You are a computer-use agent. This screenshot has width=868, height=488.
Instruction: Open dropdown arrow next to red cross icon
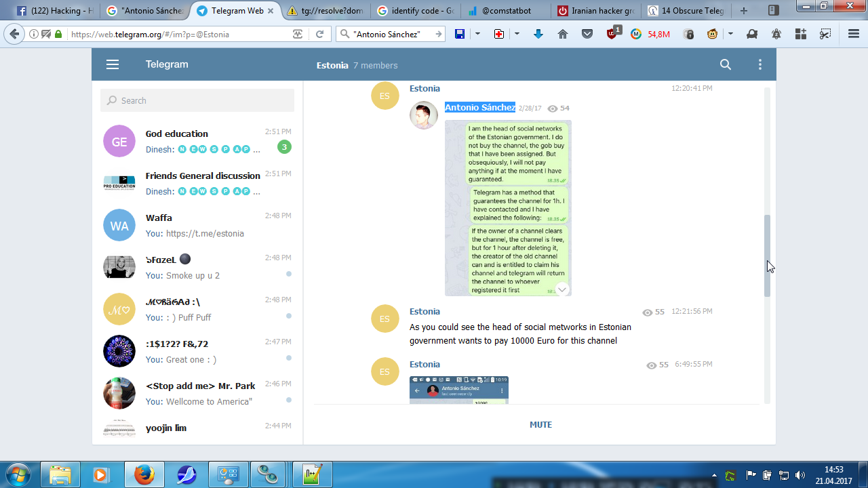click(517, 34)
